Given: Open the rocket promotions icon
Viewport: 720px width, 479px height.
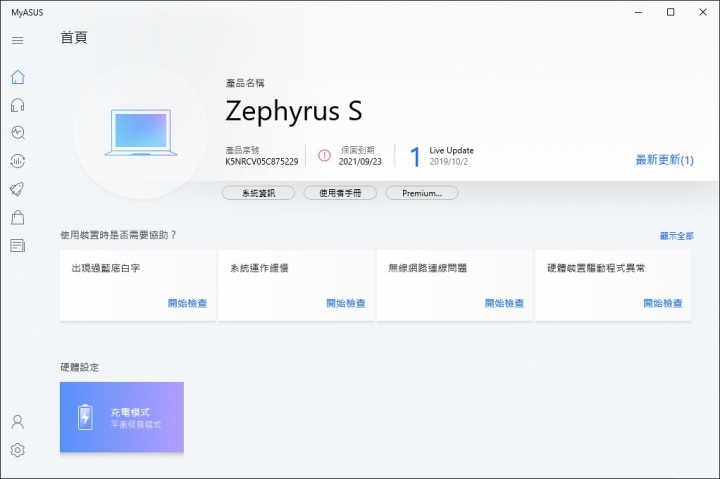Looking at the screenshot, I should click(17, 189).
